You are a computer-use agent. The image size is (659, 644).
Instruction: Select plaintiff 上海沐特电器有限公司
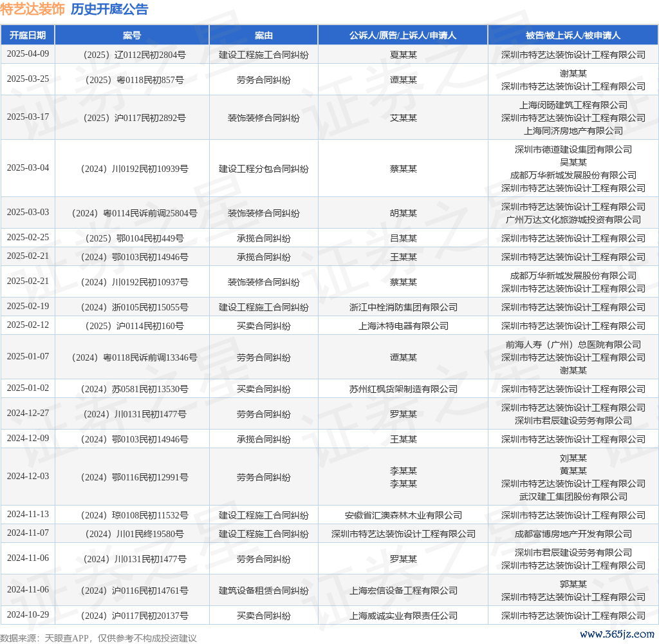(x=403, y=326)
